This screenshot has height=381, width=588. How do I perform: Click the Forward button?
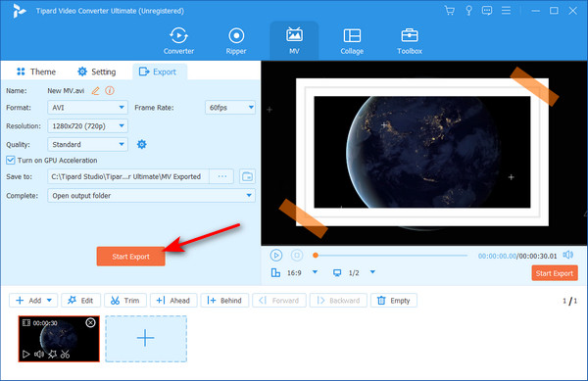279,301
